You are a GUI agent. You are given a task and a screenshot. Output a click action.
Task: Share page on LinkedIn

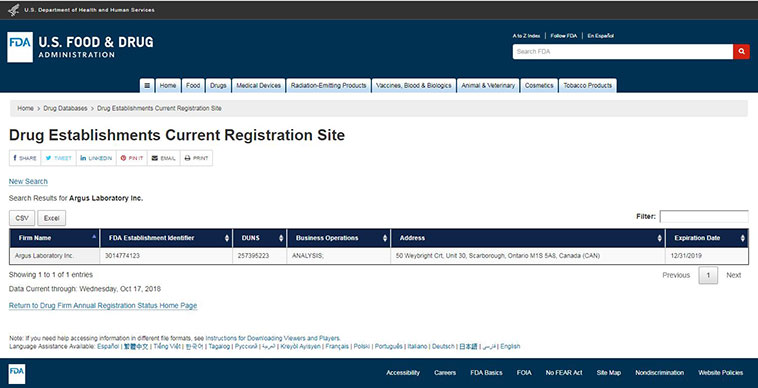pyautogui.click(x=96, y=158)
